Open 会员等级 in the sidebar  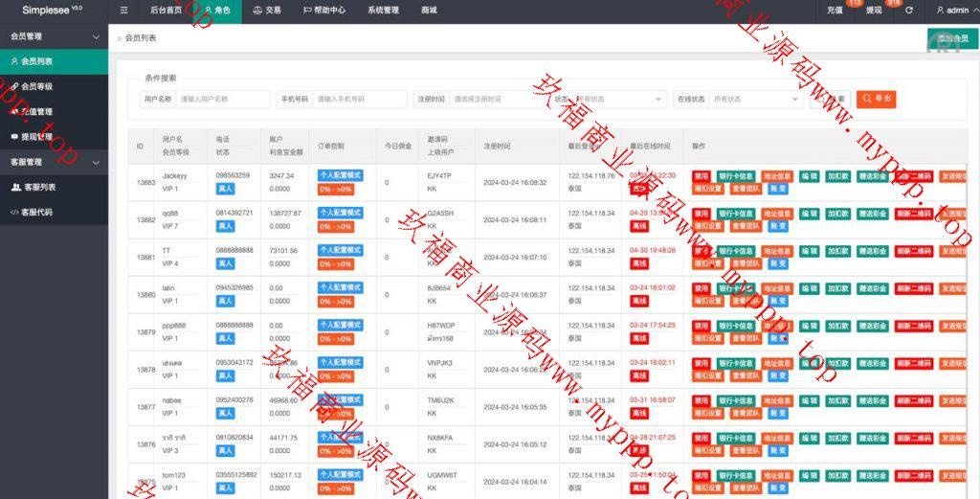coord(36,86)
